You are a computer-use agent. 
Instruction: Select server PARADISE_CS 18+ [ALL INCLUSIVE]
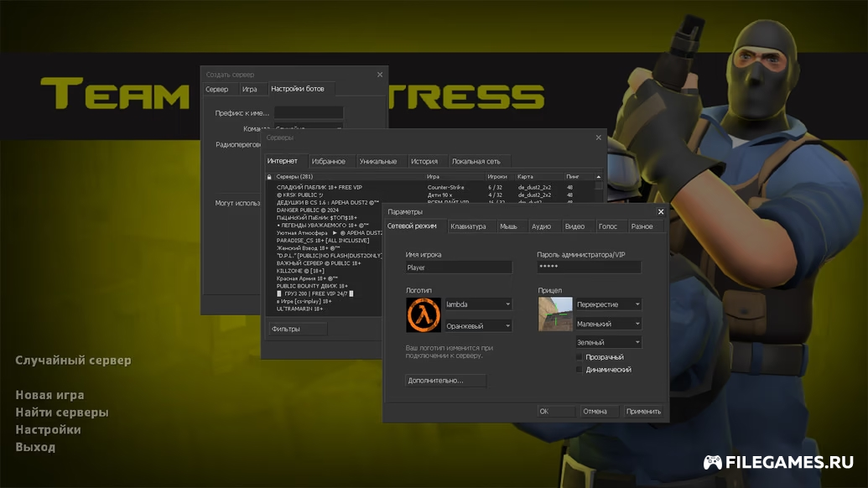point(323,241)
